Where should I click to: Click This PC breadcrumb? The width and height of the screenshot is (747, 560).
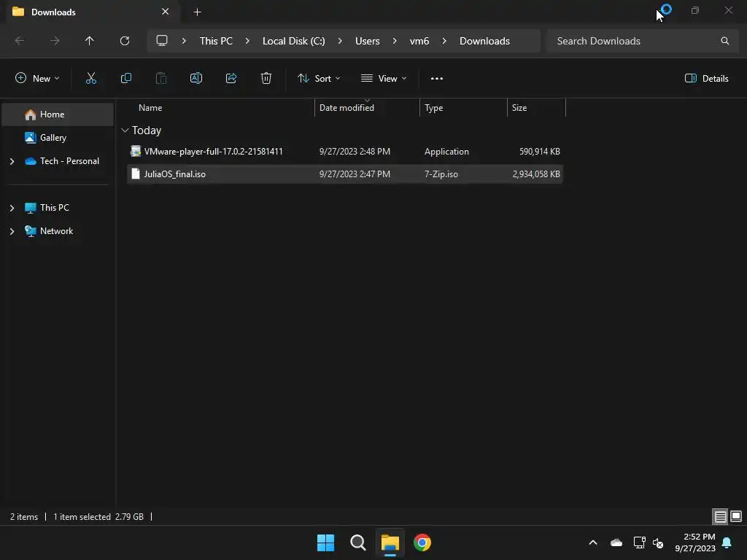[216, 41]
